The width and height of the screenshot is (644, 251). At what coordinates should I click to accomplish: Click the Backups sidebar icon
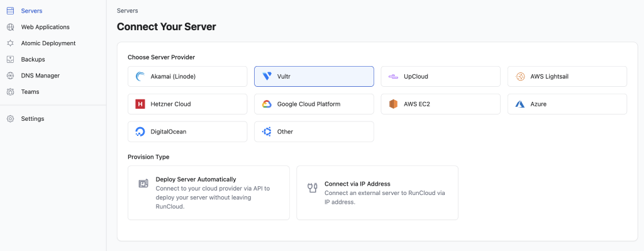(x=10, y=59)
